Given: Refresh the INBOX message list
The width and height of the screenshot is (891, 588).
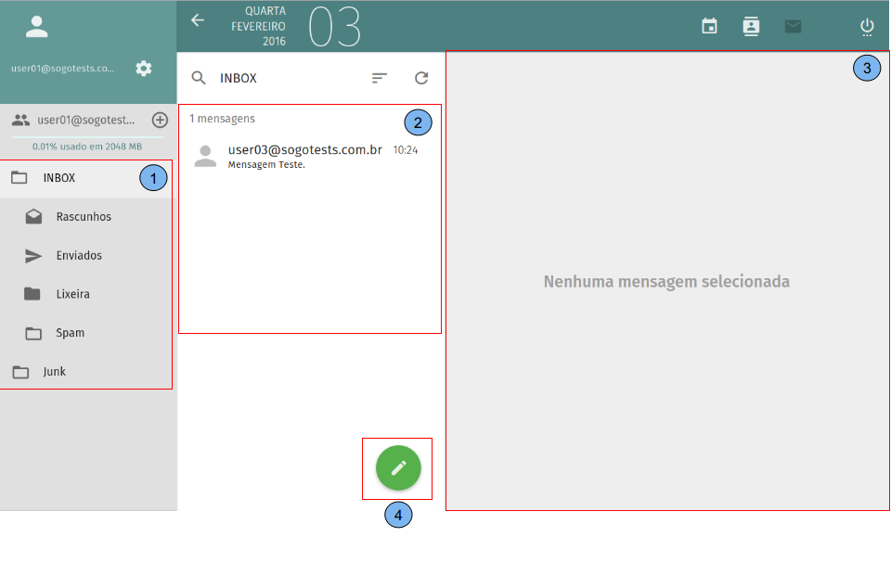Looking at the screenshot, I should (x=421, y=79).
